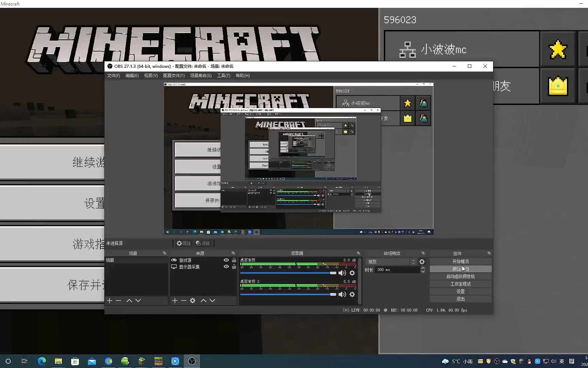Click the highlighted start recording button
588x368 pixels.
[460, 269]
